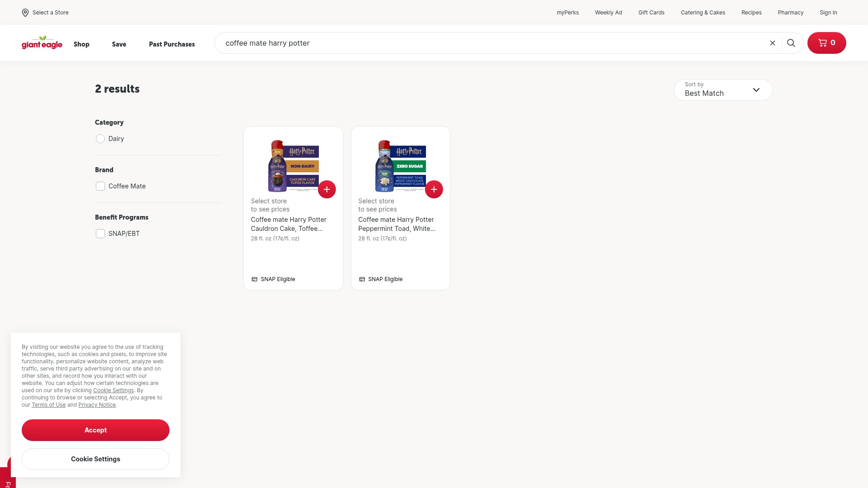The width and height of the screenshot is (868, 488).
Task: Open the Privacy Notice link
Action: point(97,405)
